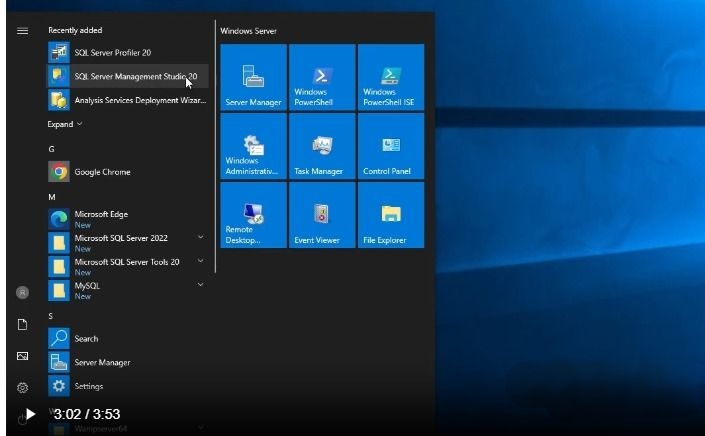Launch SQL Server Management Studio 20 icon
Screen dimensions: 705x436
[59, 76]
